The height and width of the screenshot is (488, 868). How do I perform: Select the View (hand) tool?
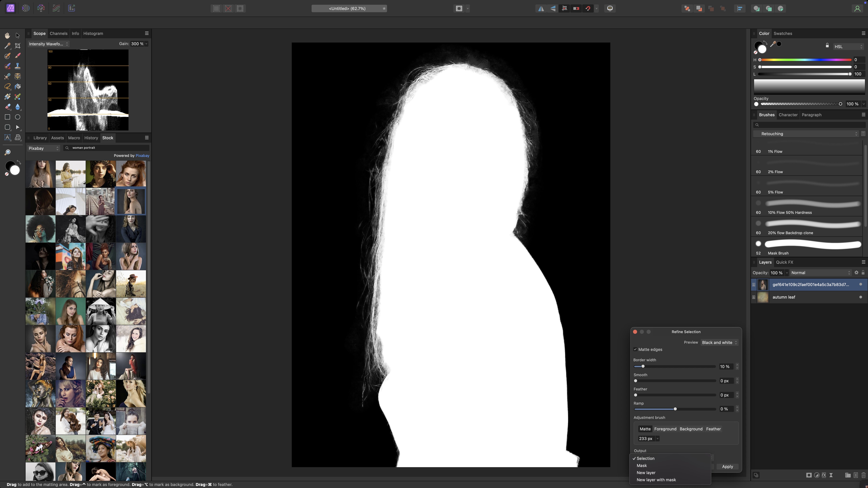click(7, 35)
